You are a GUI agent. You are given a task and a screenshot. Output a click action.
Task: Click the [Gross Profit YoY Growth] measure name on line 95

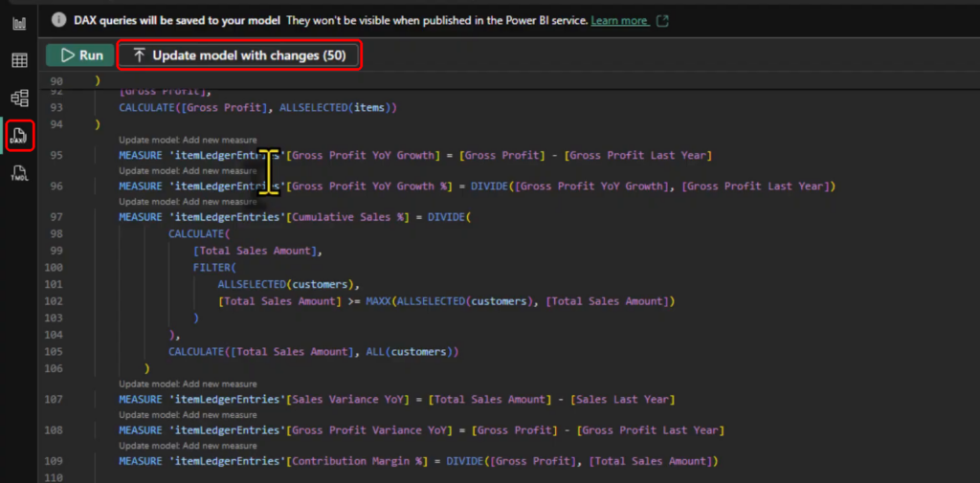pyautogui.click(x=363, y=155)
